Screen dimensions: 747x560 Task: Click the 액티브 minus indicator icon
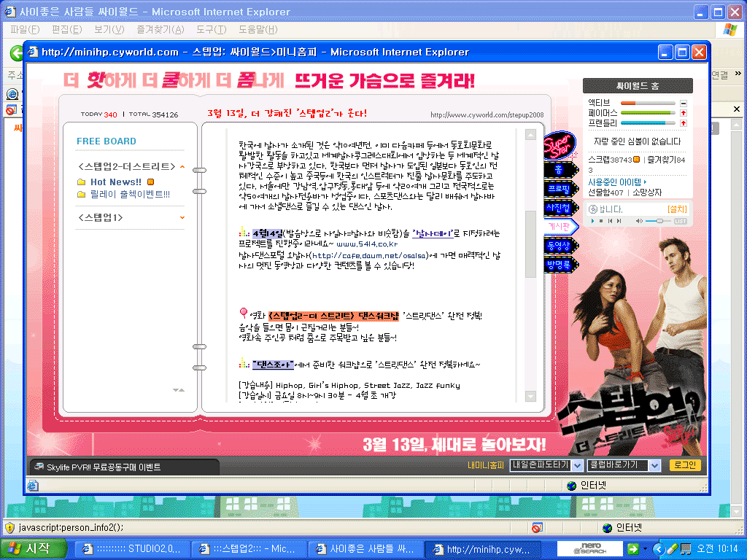[683, 103]
